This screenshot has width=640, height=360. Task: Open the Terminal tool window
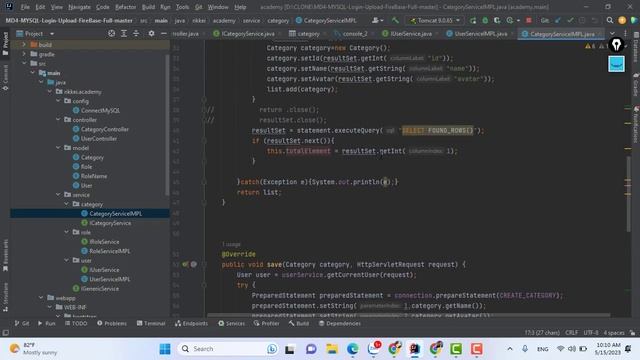click(151, 323)
